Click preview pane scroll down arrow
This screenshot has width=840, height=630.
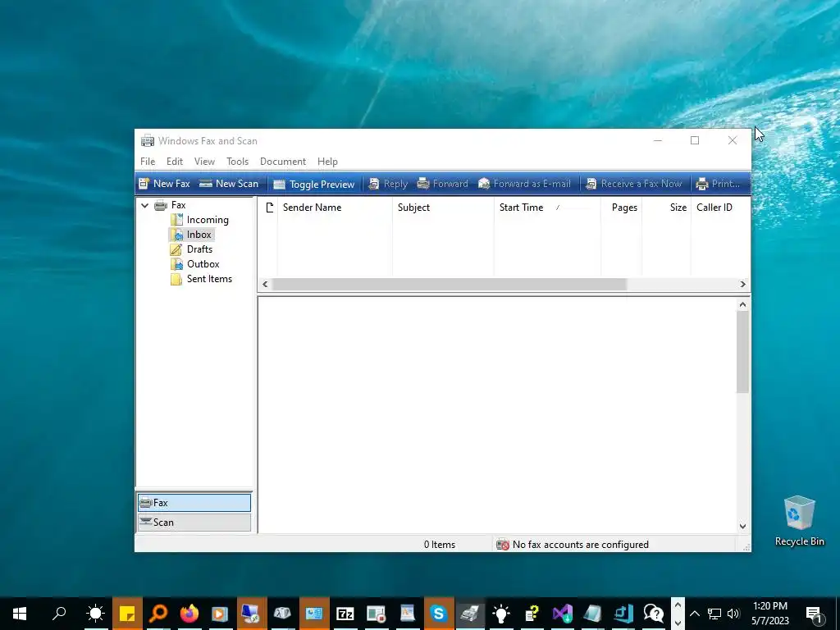[742, 526]
